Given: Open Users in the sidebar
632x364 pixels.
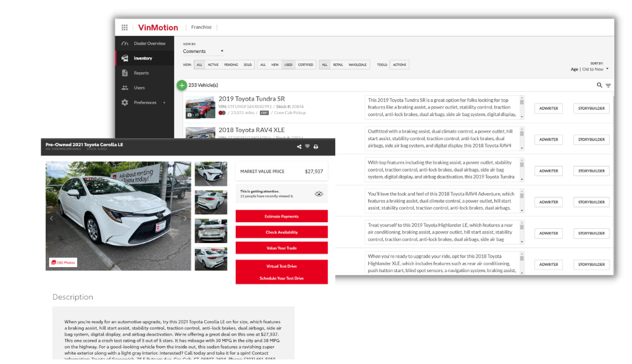Looking at the screenshot, I should 144,88.
